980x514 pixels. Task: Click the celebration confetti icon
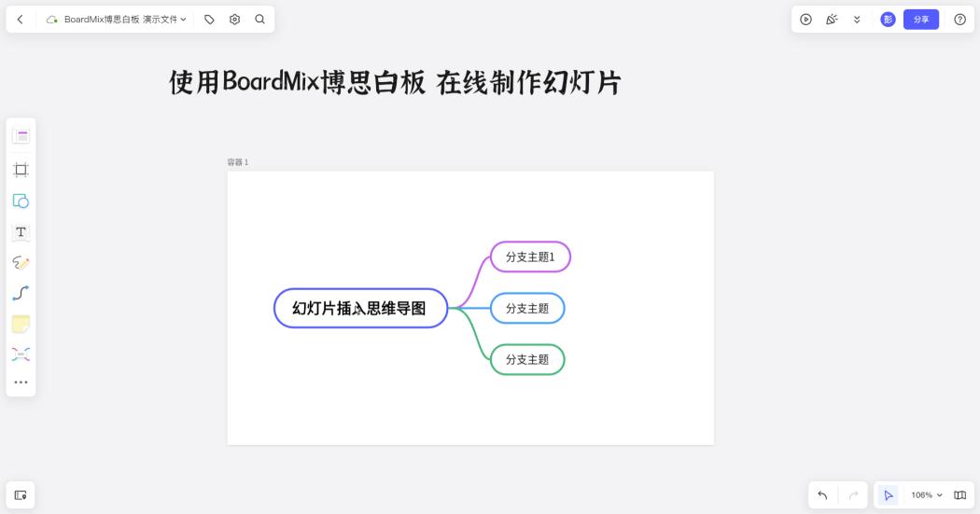[832, 20]
